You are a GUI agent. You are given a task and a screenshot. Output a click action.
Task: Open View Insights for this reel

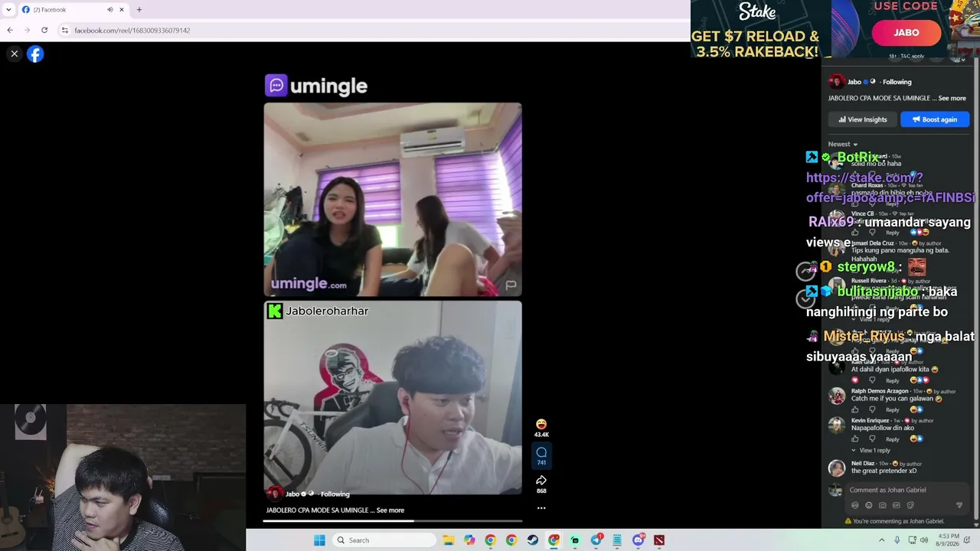coord(862,119)
